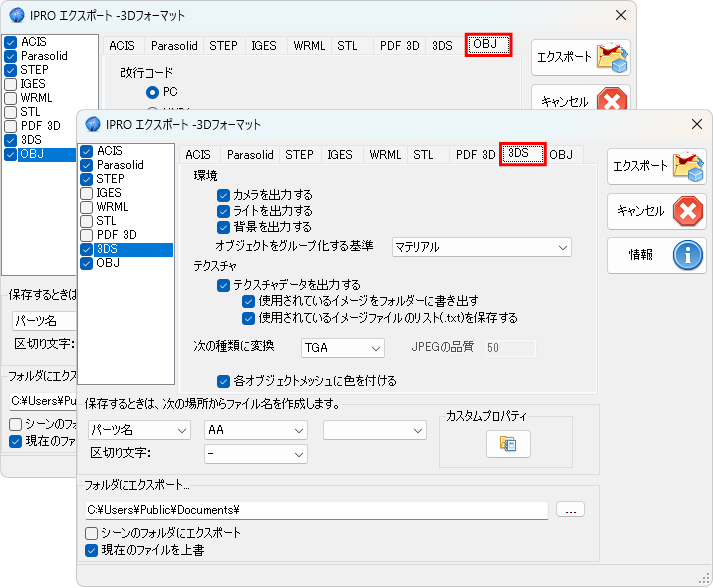Uncheck テクスチャデータを出力する
Screen dimensions: 713x588
pyautogui.click(x=223, y=286)
